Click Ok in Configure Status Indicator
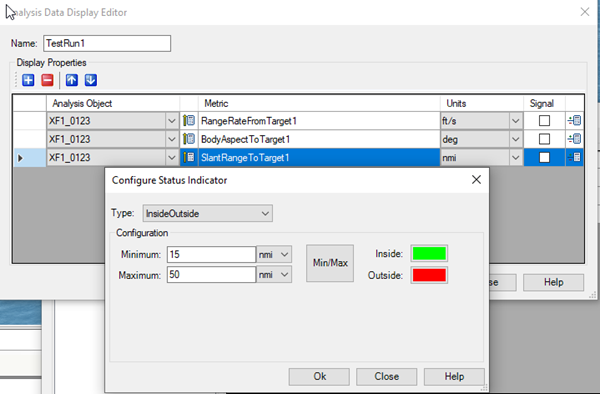 319,376
